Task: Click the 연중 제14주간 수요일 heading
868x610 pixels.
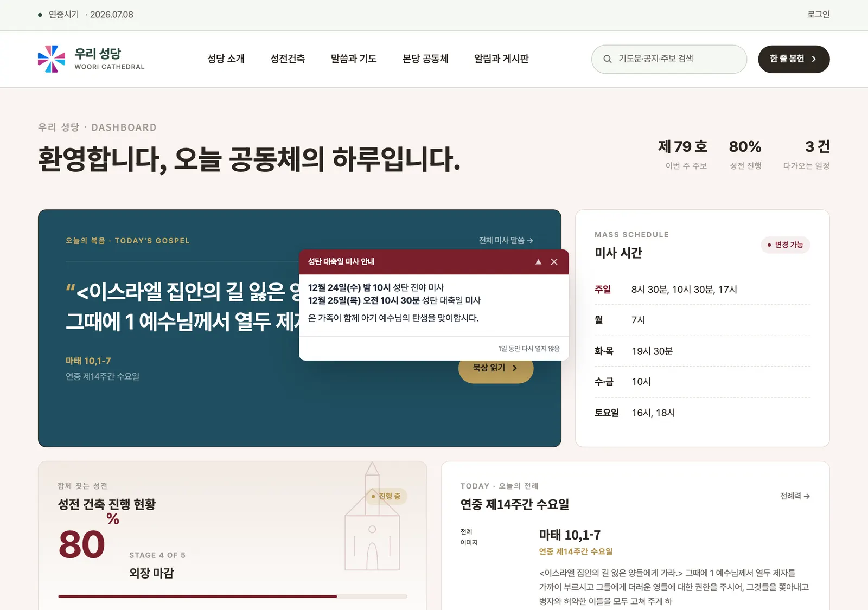Action: pos(515,504)
